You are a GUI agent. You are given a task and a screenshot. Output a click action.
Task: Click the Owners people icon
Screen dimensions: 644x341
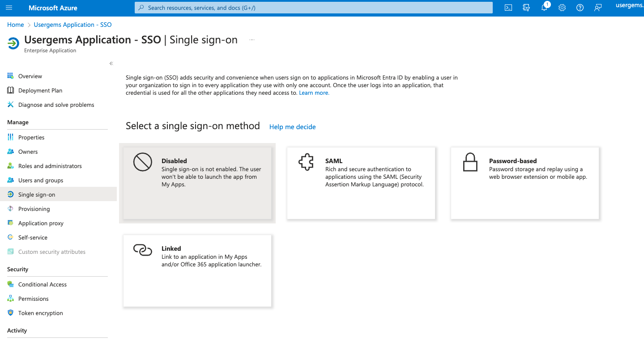tap(11, 152)
